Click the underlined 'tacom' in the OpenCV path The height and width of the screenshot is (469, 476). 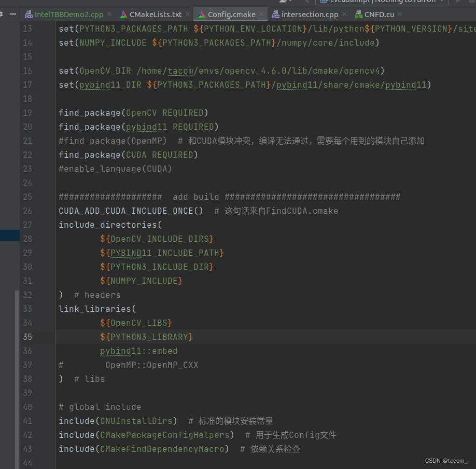[180, 71]
